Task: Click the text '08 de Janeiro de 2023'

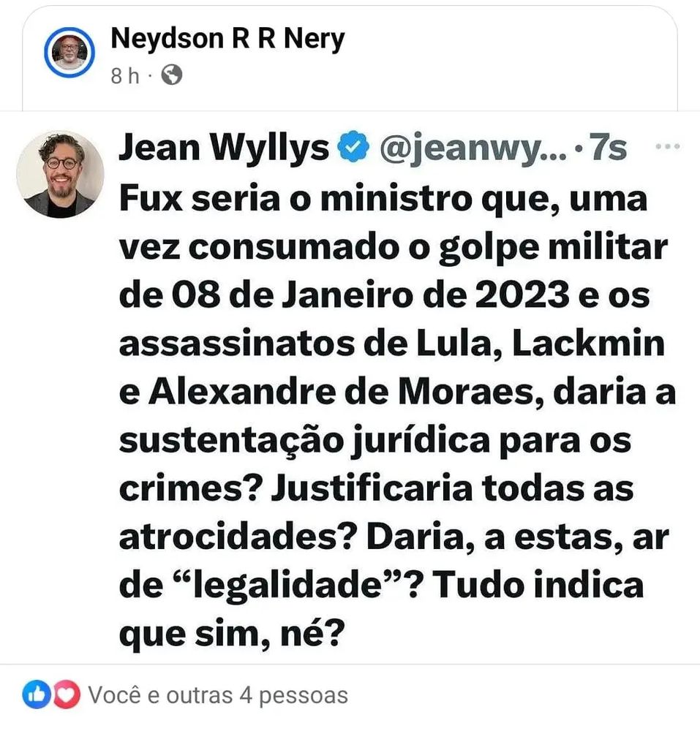Action: pyautogui.click(x=371, y=295)
